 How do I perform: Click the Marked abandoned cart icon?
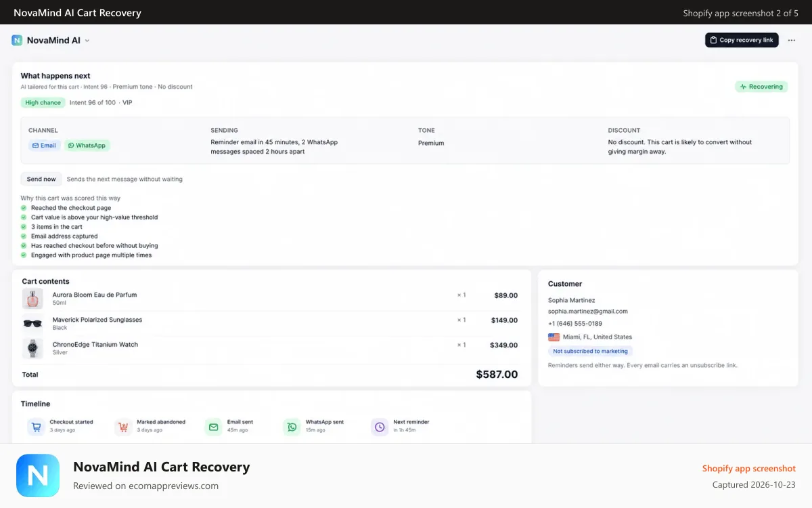coord(123,427)
